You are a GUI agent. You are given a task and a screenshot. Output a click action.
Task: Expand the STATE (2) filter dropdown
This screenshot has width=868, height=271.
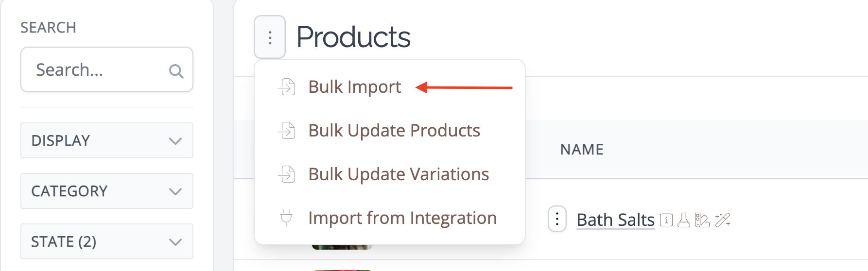(107, 241)
